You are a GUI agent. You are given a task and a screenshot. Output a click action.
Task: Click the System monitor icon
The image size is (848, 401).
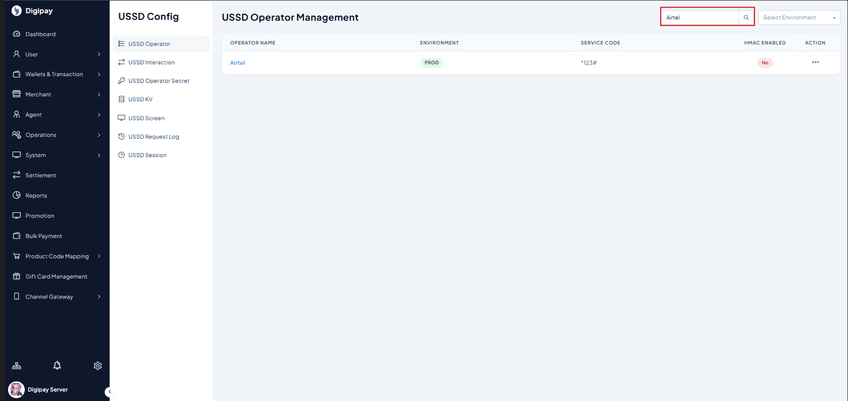[x=16, y=155]
